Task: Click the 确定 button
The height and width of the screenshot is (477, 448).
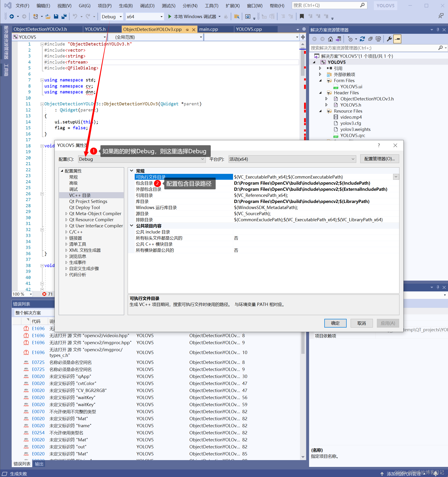Action: [x=335, y=323]
